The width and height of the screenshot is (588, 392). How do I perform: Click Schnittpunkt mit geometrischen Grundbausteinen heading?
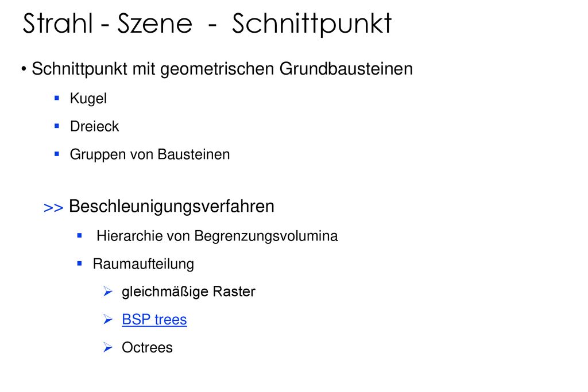click(222, 69)
